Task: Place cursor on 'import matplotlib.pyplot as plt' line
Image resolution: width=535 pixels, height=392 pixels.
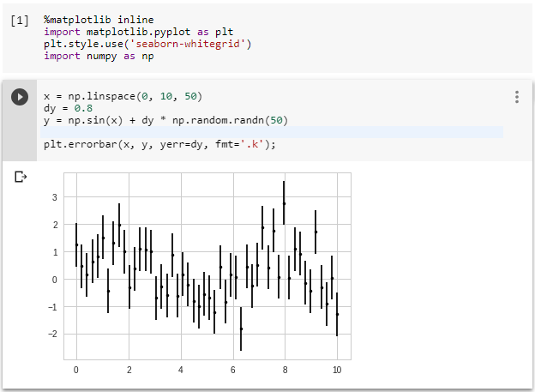Action: pos(139,32)
